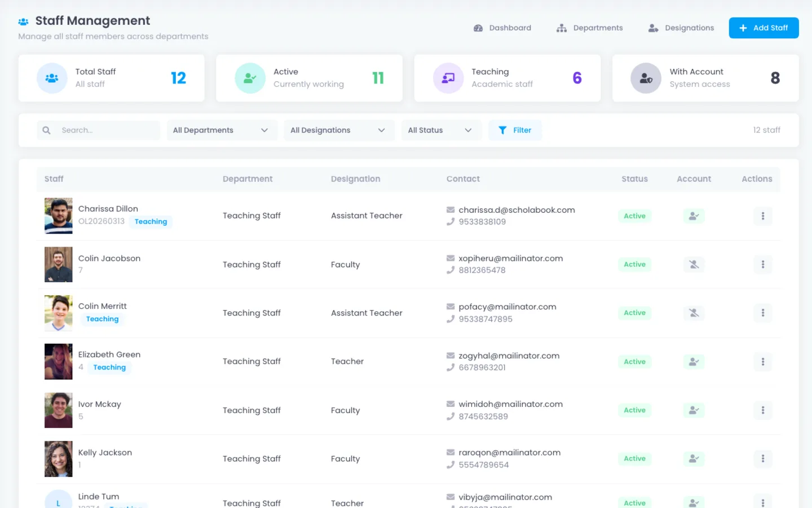Image resolution: width=812 pixels, height=508 pixels.
Task: Click the account icon for Charissa Dillon
Action: tap(694, 216)
